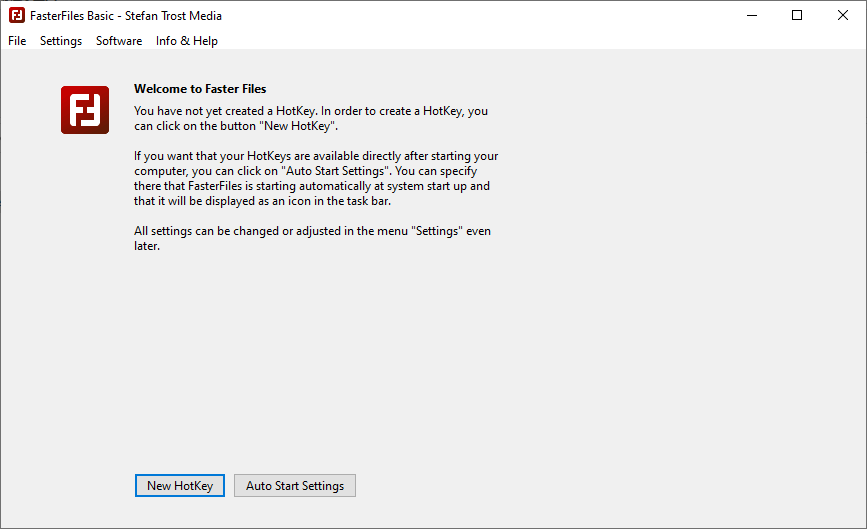Click the window title text 'FasterFiles Basic - Stefan Trost Media'

tap(127, 16)
